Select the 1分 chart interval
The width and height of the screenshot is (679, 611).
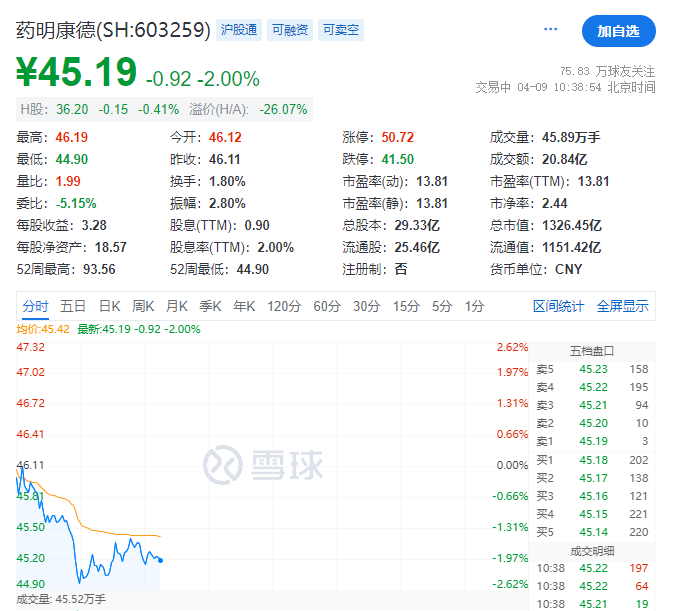[x=474, y=307]
